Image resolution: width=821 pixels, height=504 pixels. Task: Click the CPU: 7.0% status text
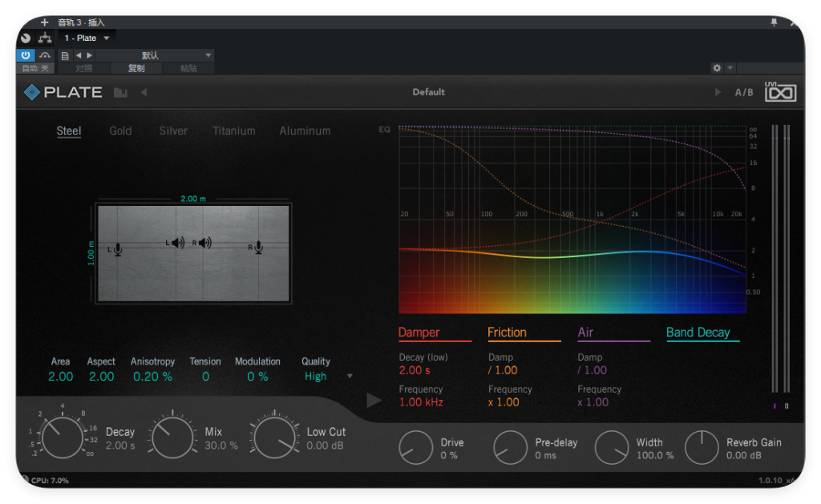tap(50, 481)
